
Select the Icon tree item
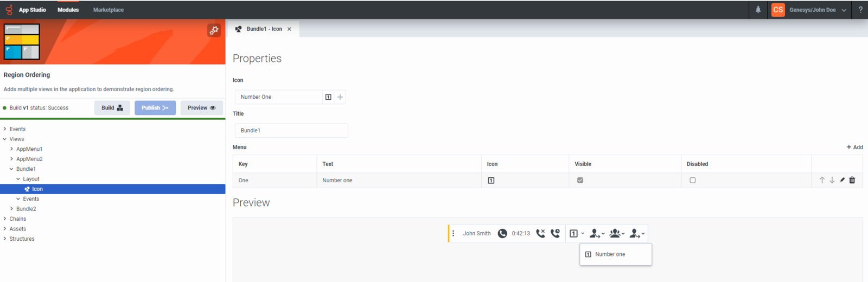click(113, 189)
